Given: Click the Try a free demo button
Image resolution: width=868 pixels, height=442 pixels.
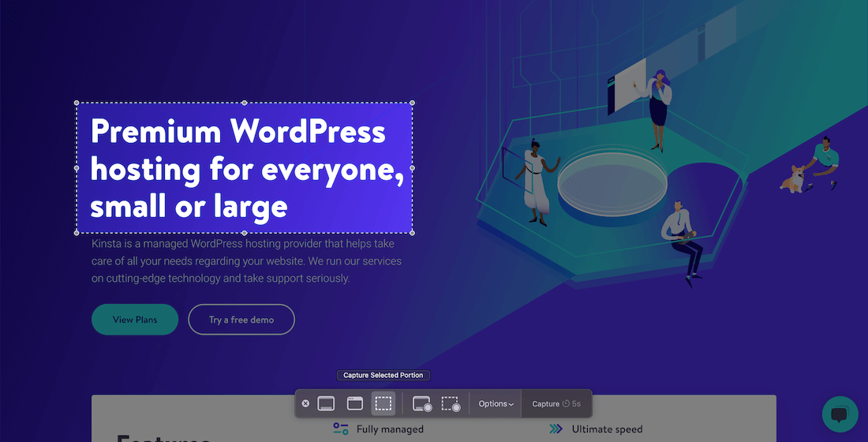Looking at the screenshot, I should [241, 320].
